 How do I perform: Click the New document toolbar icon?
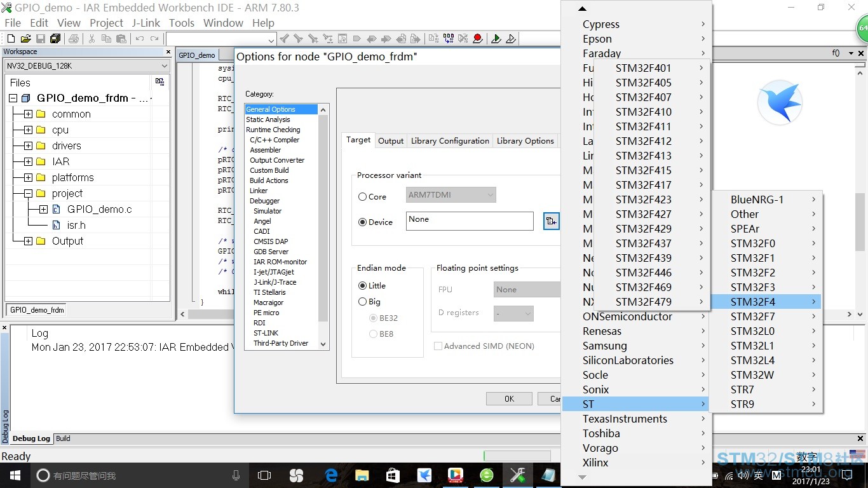11,39
